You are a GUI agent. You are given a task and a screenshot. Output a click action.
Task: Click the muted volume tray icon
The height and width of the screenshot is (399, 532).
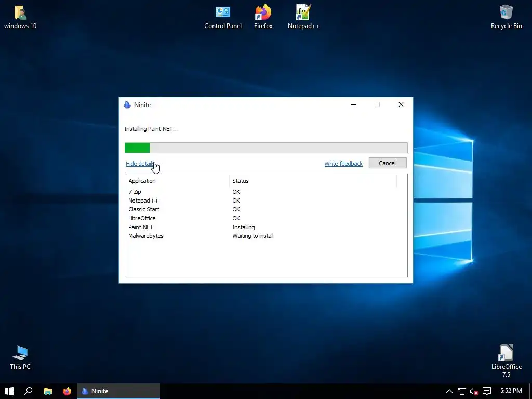pos(474,391)
